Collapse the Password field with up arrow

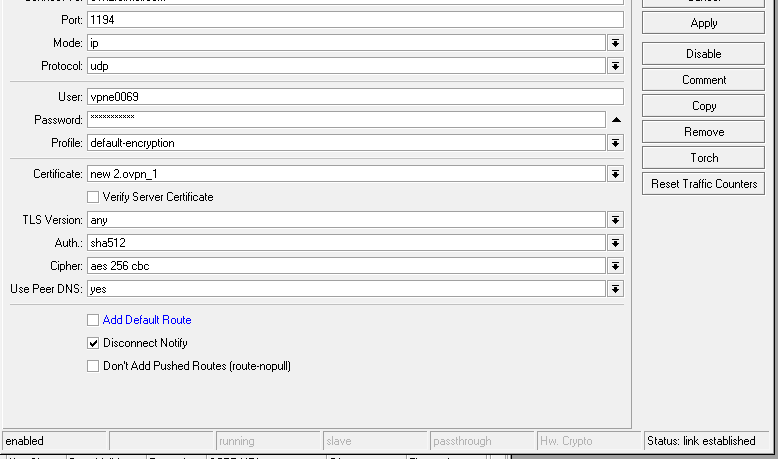coord(616,120)
